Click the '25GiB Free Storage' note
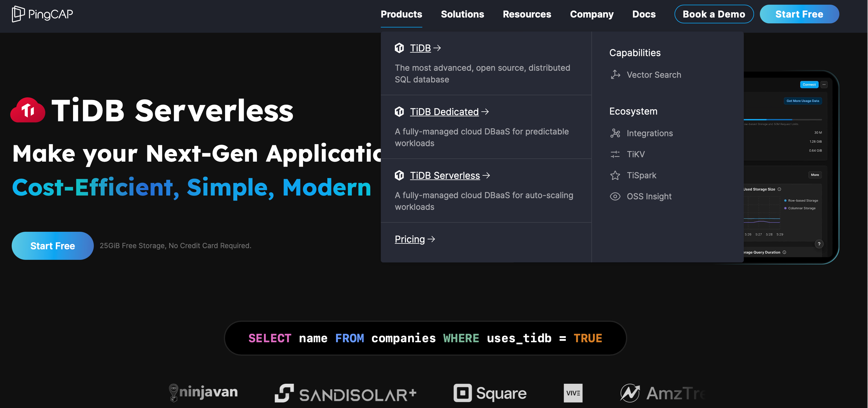The image size is (868, 408). coord(175,246)
